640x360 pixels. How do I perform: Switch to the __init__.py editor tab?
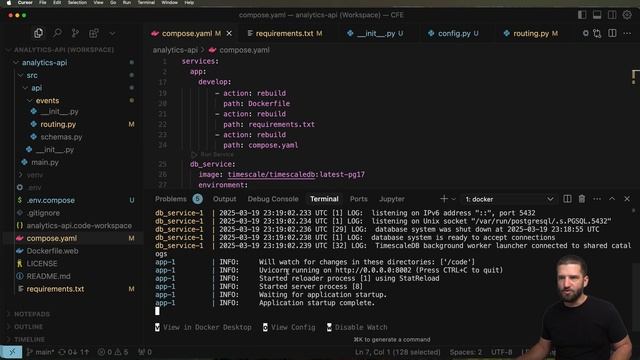pos(376,33)
